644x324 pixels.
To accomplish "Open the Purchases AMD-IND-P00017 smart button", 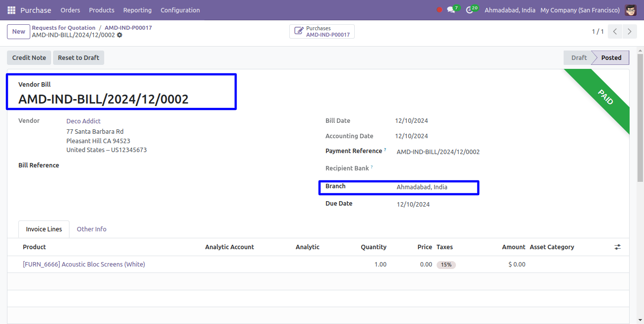I will click(322, 32).
